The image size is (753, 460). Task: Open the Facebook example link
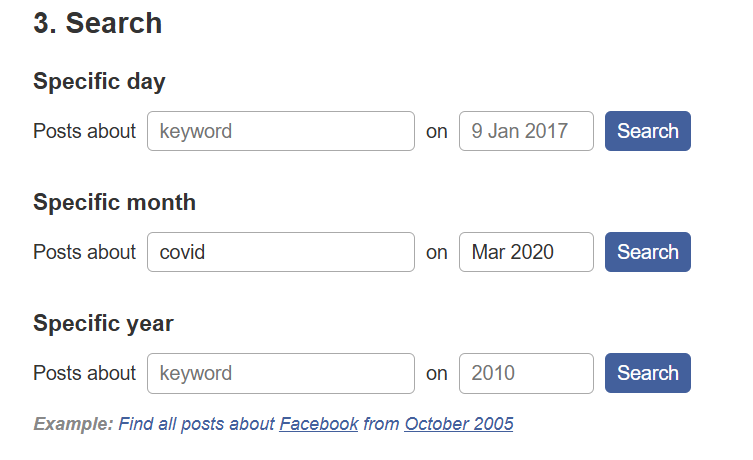tap(318, 424)
